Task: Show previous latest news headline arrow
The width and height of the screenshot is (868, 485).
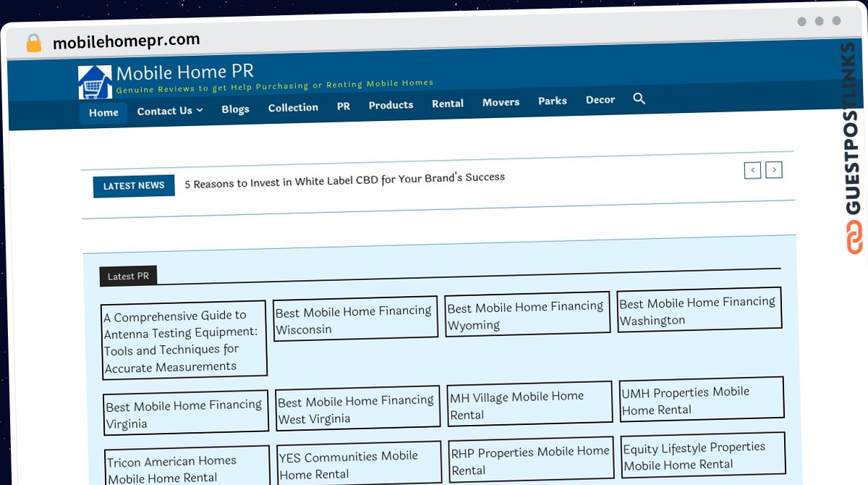Action: coord(752,171)
